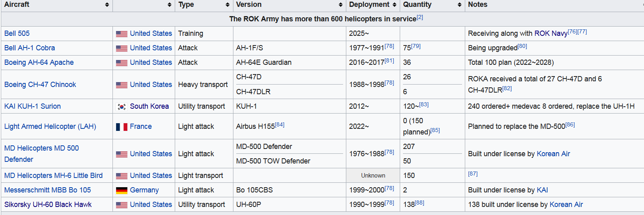Open citation [76] in Bell 505 notes
644x215 pixels.
pyautogui.click(x=572, y=32)
